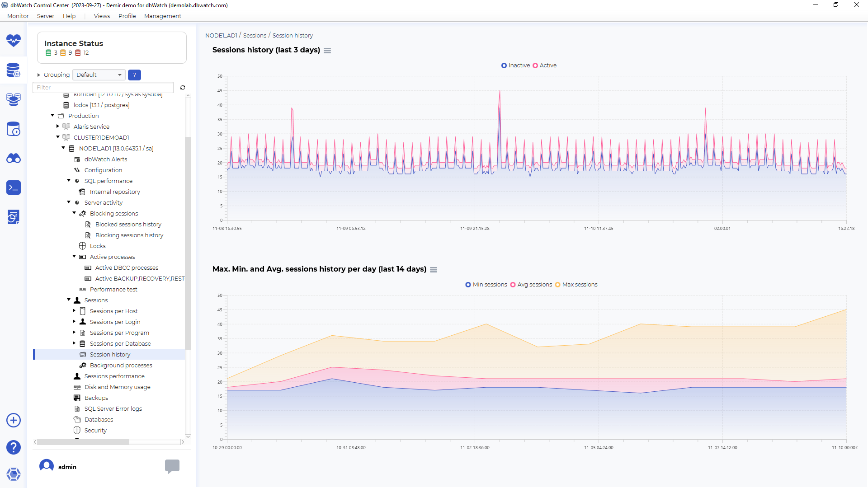Image resolution: width=868 pixels, height=488 pixels.
Task: Expand Sessions per Login node
Action: (74, 322)
